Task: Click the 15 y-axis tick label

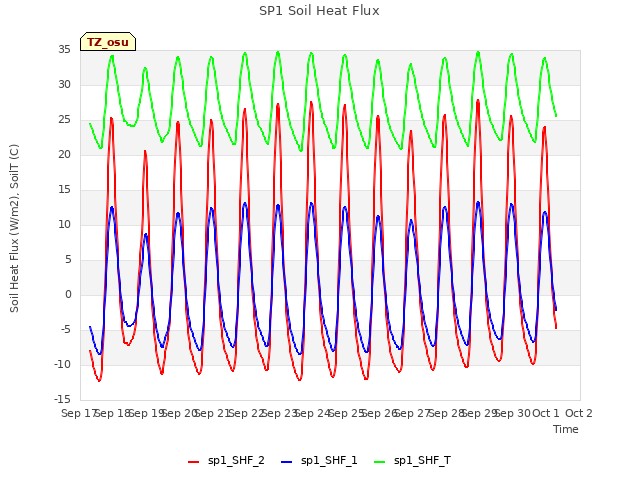Action: pyautogui.click(x=64, y=189)
